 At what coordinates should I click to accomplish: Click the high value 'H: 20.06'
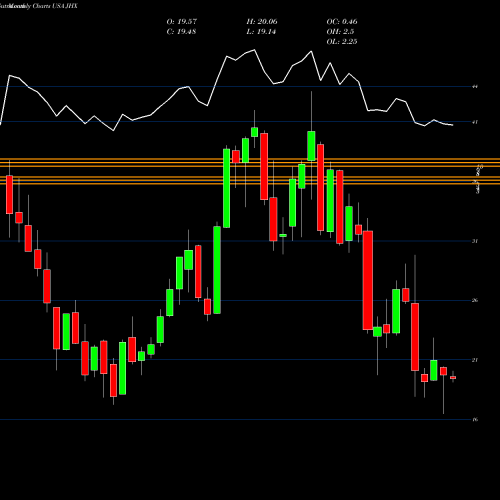262,22
